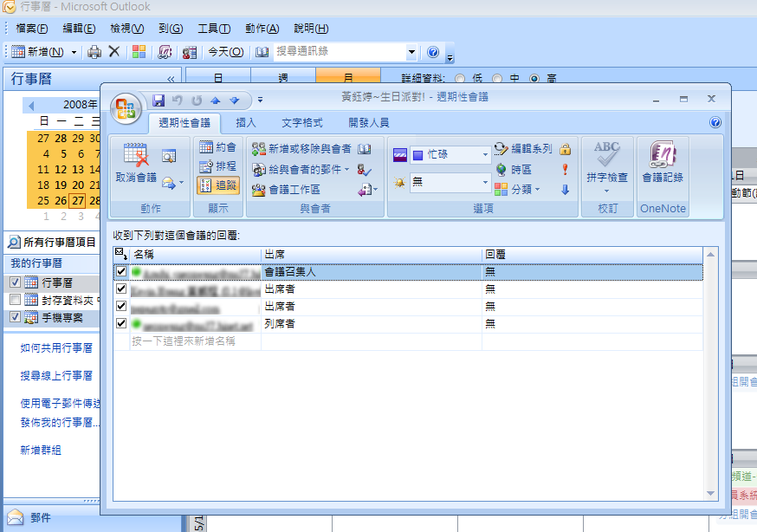Switch to the 文字格式 ribbon tab
The image size is (757, 532).
pyautogui.click(x=301, y=123)
